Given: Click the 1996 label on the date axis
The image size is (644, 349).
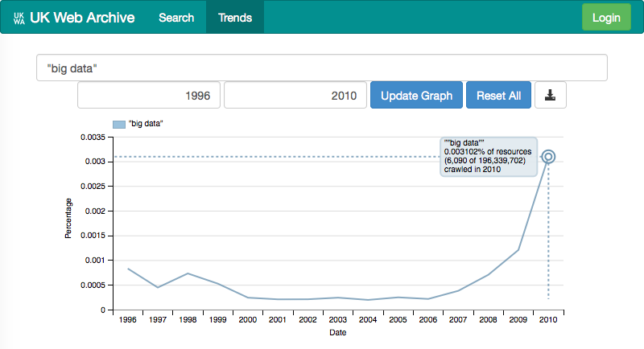Looking at the screenshot, I should tap(126, 320).
